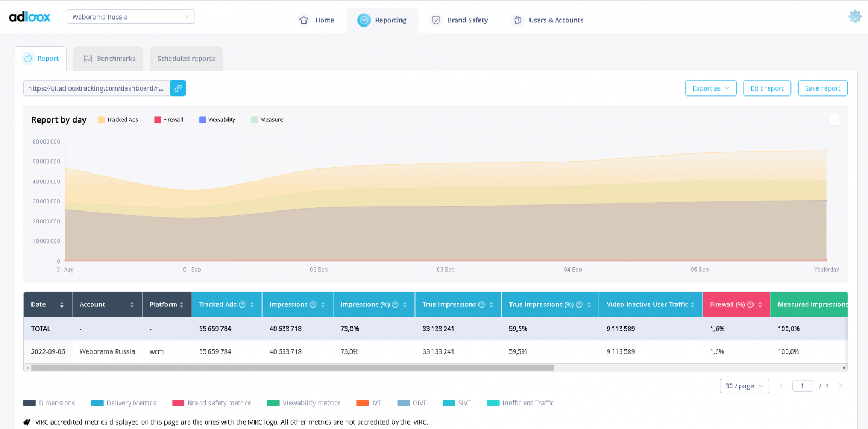Open the 30 / page size selector
The width and height of the screenshot is (868, 429).
[744, 386]
